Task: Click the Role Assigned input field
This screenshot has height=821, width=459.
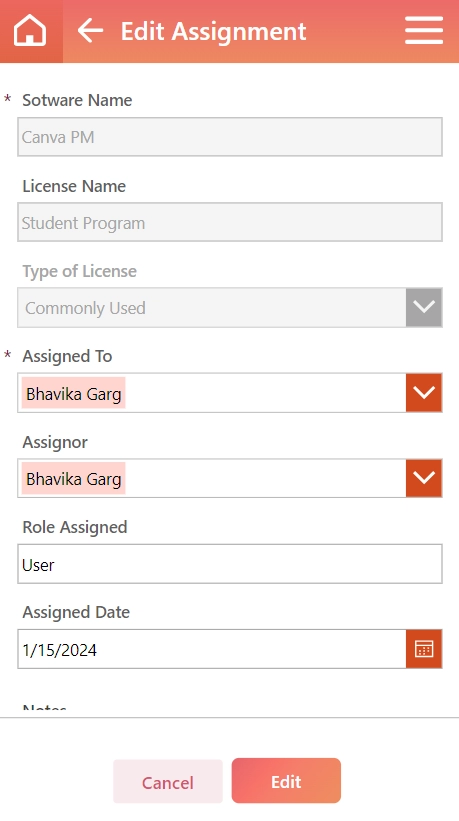Action: tap(230, 564)
